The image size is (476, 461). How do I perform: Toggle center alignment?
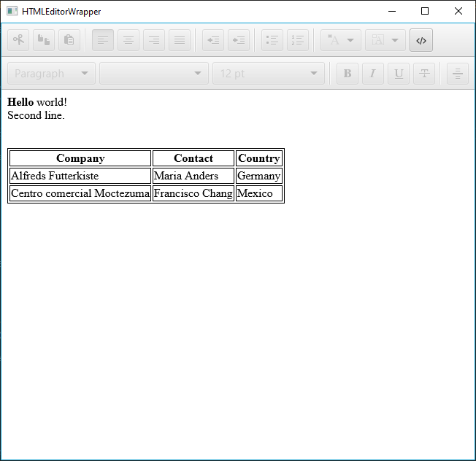(x=128, y=40)
